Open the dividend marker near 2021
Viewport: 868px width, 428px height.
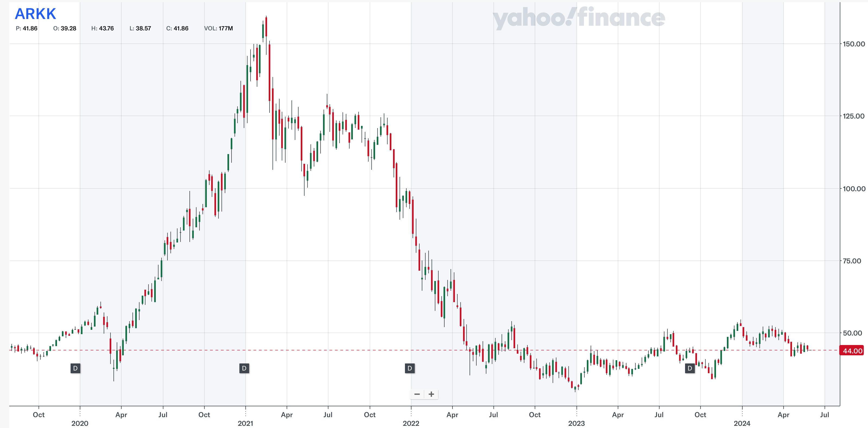244,368
